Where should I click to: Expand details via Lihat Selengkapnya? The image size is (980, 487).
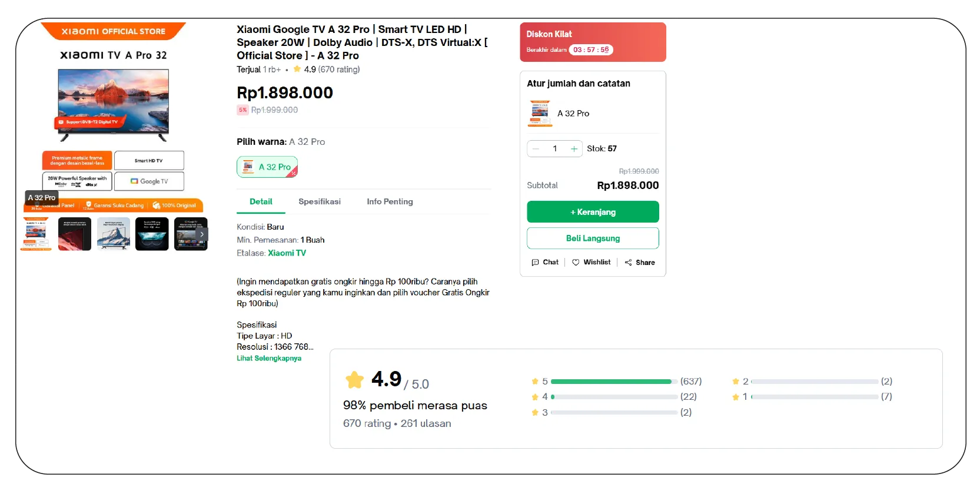268,358
